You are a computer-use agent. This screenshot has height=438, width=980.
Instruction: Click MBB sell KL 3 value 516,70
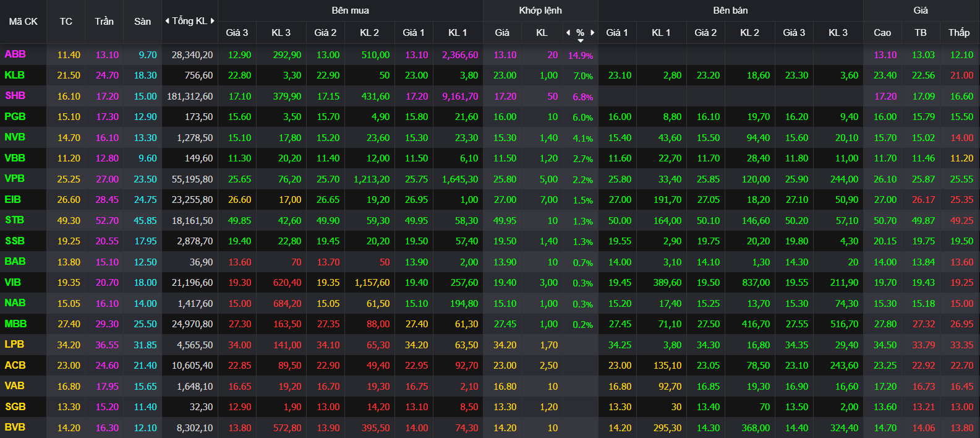(x=845, y=324)
